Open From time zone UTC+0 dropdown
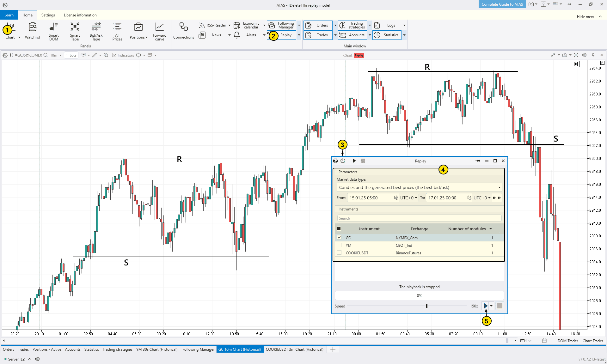607x364 pixels. (409, 198)
